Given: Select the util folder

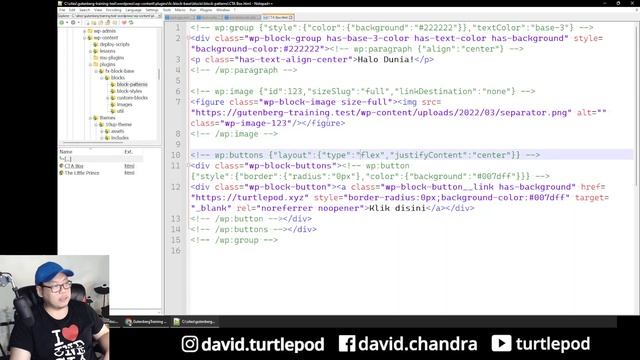Looking at the screenshot, I should 120,111.
